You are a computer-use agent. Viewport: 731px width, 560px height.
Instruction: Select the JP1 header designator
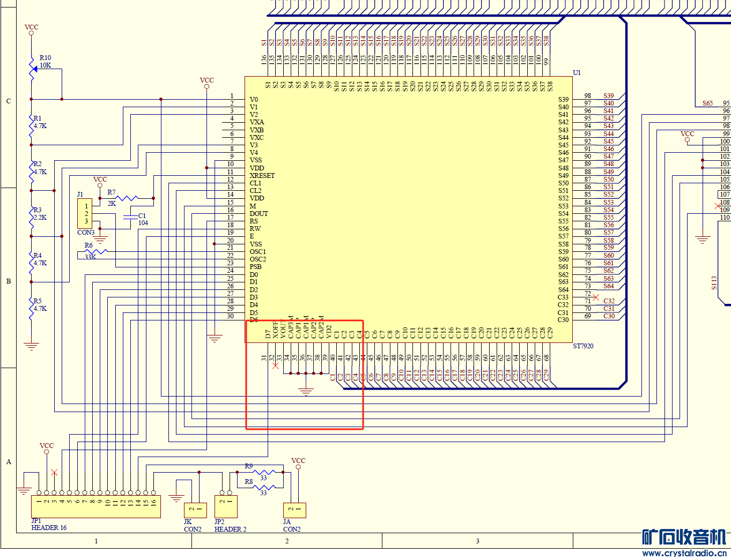(36, 521)
